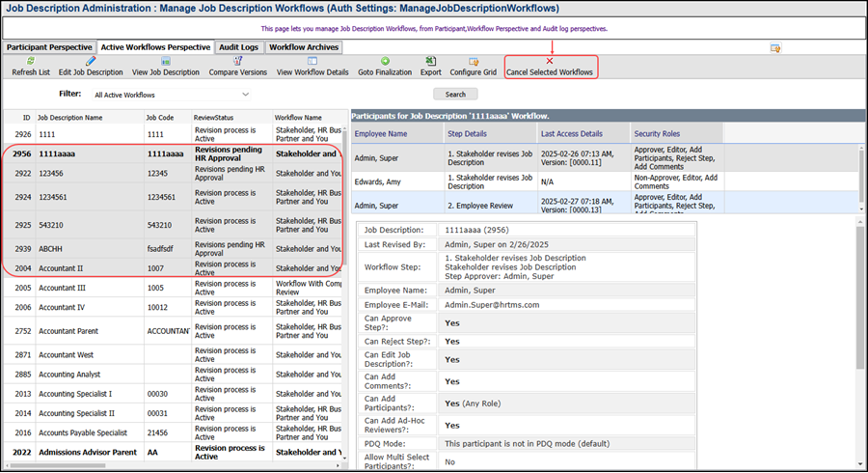Image resolution: width=868 pixels, height=473 pixels.
Task: Open View Workflow Details
Action: pos(312,67)
